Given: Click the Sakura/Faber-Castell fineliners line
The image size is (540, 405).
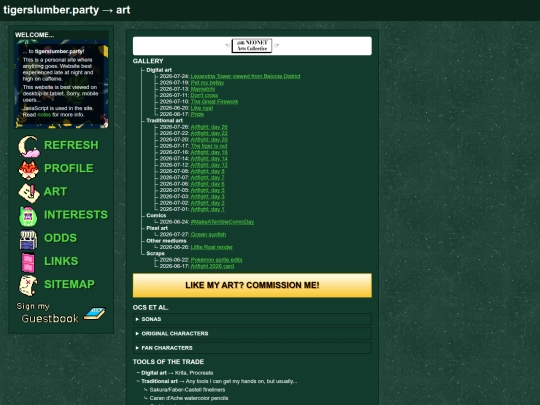Looking at the screenshot, I should [x=187, y=390].
